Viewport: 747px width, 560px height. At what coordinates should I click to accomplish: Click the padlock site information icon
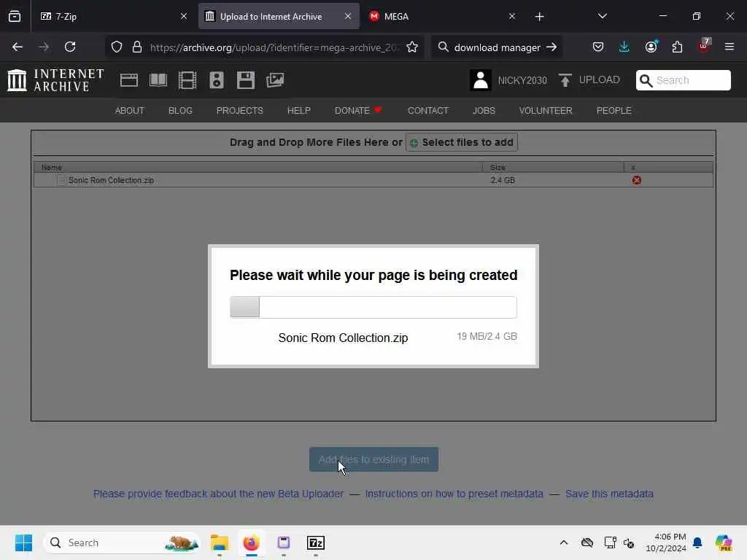tap(137, 47)
